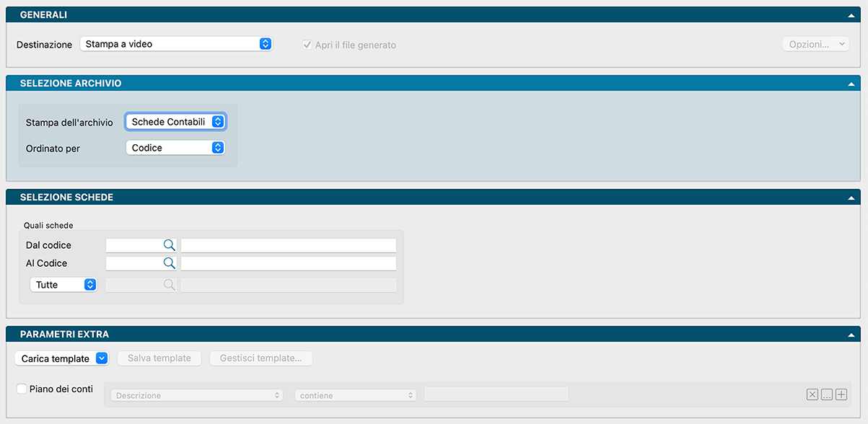Collapse the Selezione Archivio section
The width and height of the screenshot is (868, 424).
pos(851,84)
